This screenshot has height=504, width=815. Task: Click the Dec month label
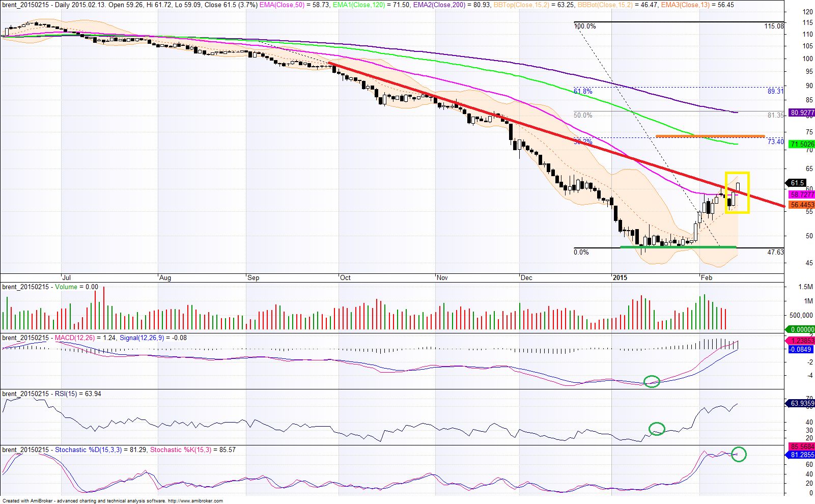click(526, 278)
